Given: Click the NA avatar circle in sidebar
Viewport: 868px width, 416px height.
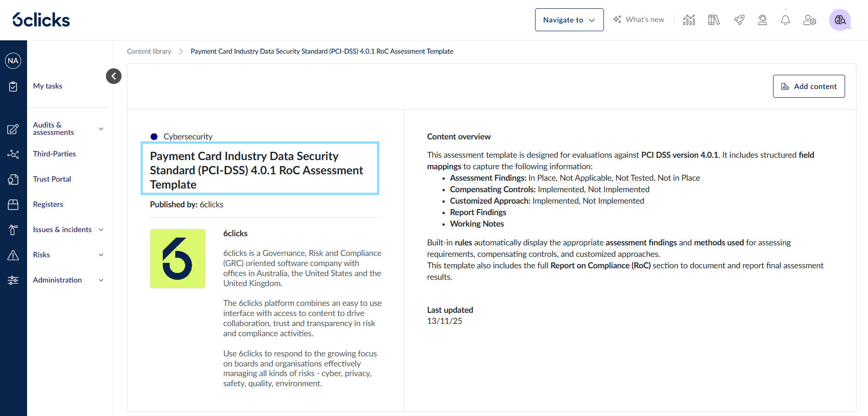Looking at the screenshot, I should point(13,60).
